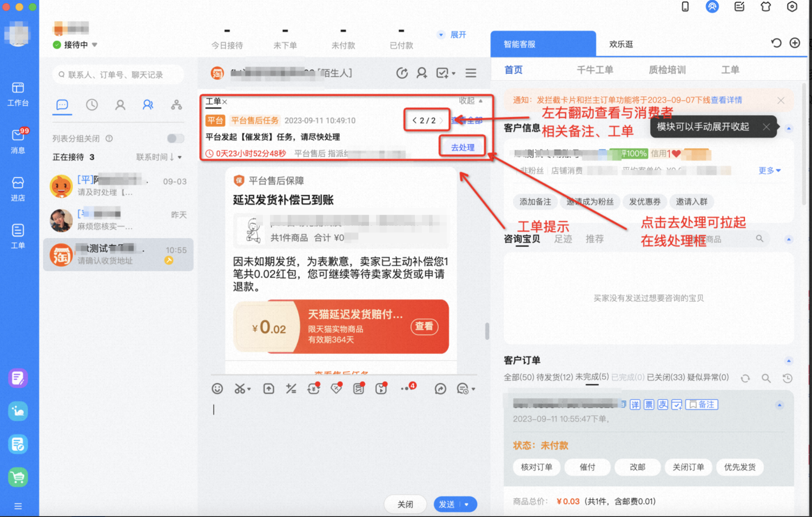This screenshot has height=517, width=812.
Task: Collapse the 客户订单 section arrow
Action: pyautogui.click(x=789, y=361)
